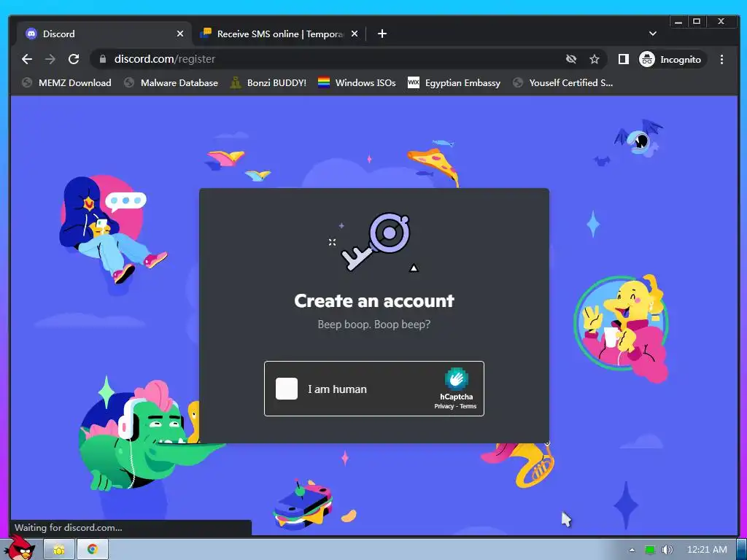Click the Chrome taskbar icon
This screenshot has height=560, width=747.
[x=93, y=550]
